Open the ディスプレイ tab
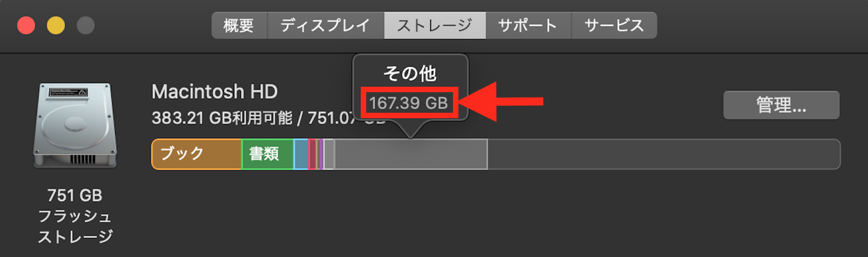868x257 pixels. coord(325,25)
